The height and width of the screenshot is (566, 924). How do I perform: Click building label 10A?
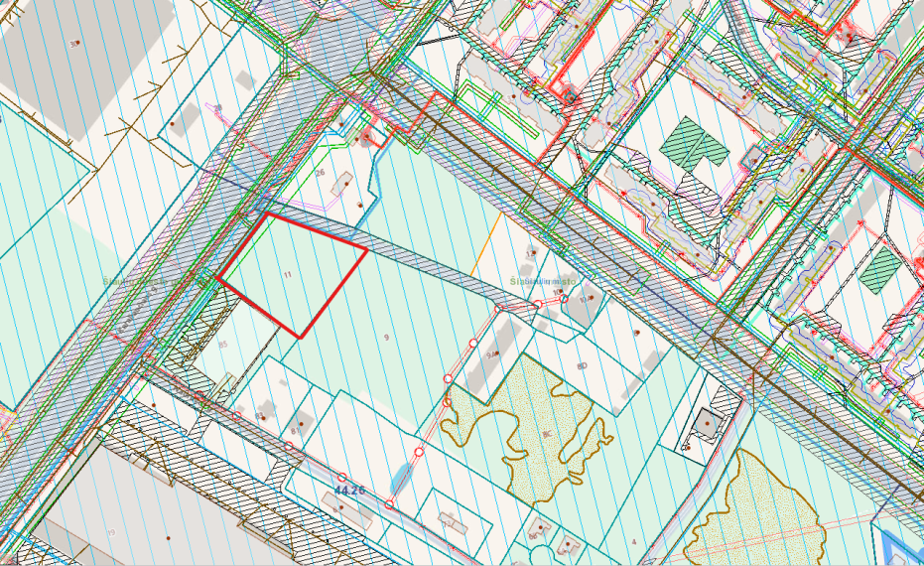[x=584, y=300]
